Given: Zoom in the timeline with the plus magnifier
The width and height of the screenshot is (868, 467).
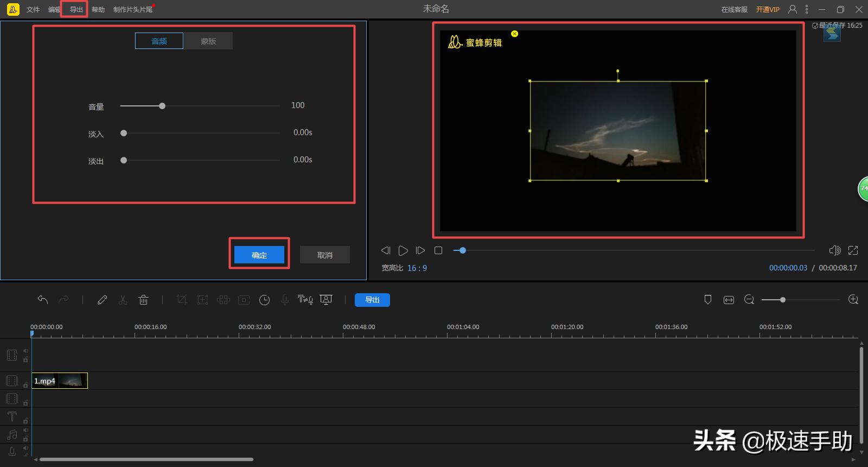Looking at the screenshot, I should point(853,300).
